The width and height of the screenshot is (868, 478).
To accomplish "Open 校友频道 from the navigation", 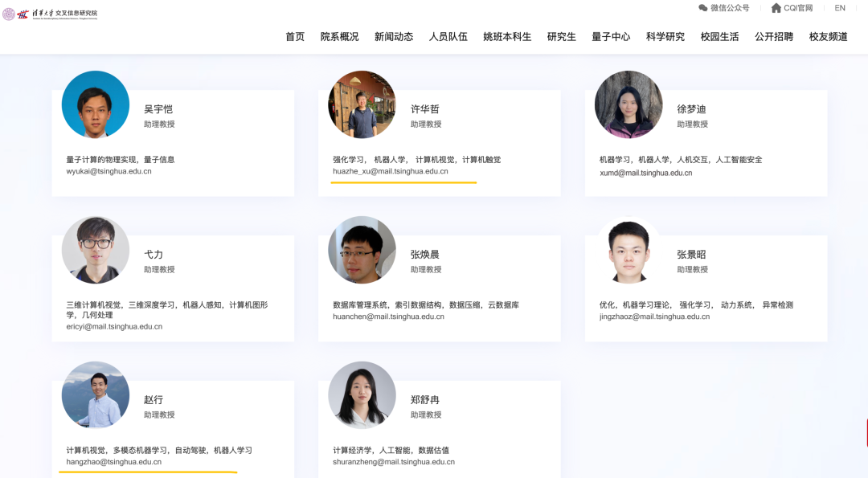I will click(x=828, y=37).
